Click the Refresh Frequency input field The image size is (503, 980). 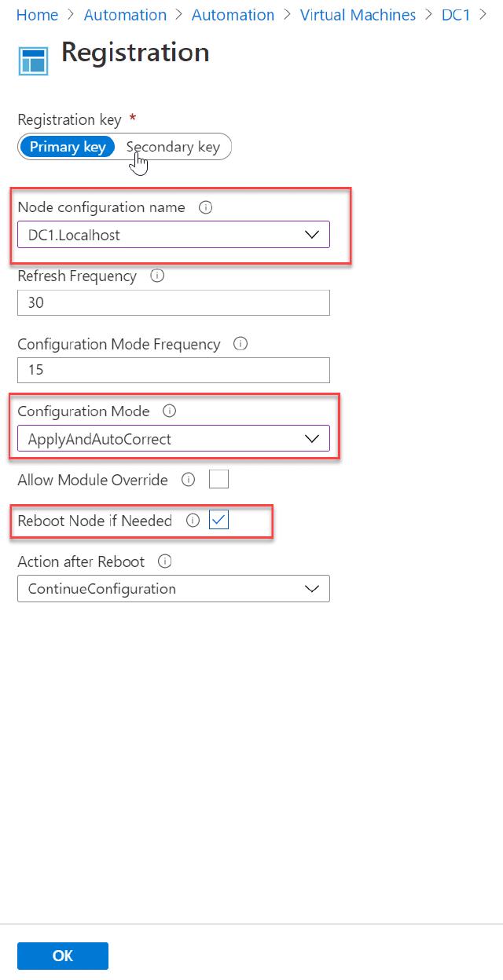(173, 302)
